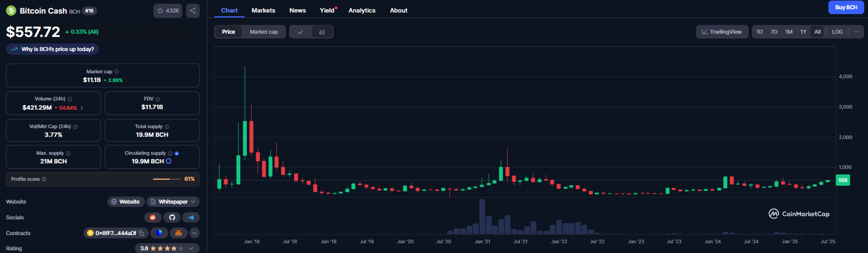The width and height of the screenshot is (868, 253).
Task: Click Max. supply info icon
Action: [x=68, y=154]
